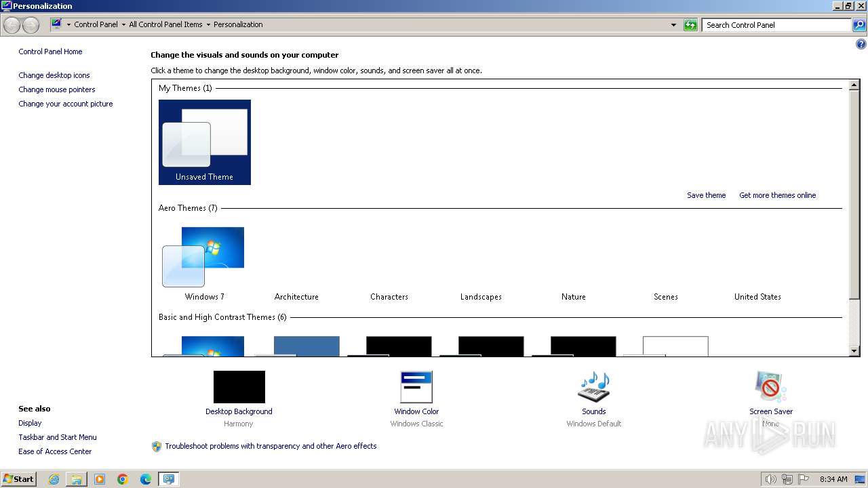868x488 pixels.
Task: Expand the root dropdown before Control Panel
Action: coord(68,24)
